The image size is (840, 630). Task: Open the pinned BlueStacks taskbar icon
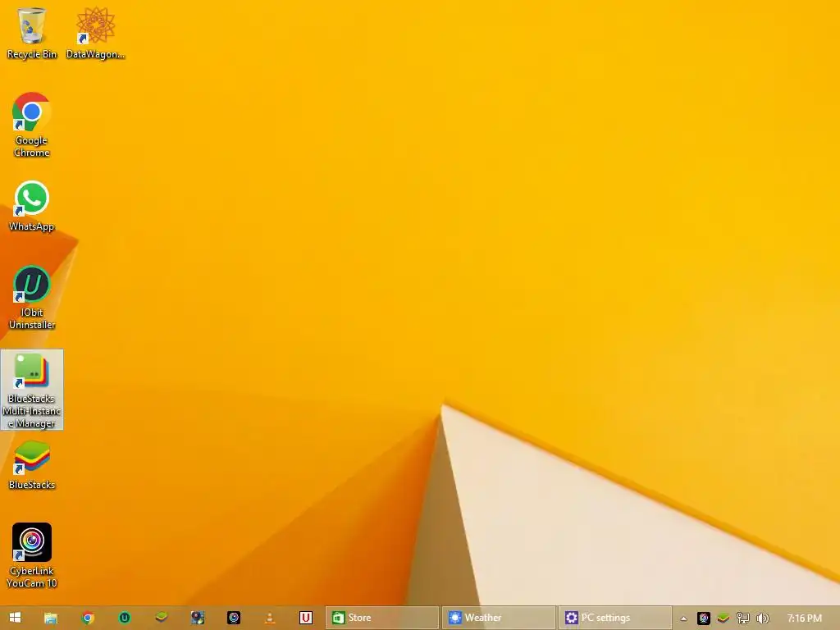click(161, 618)
